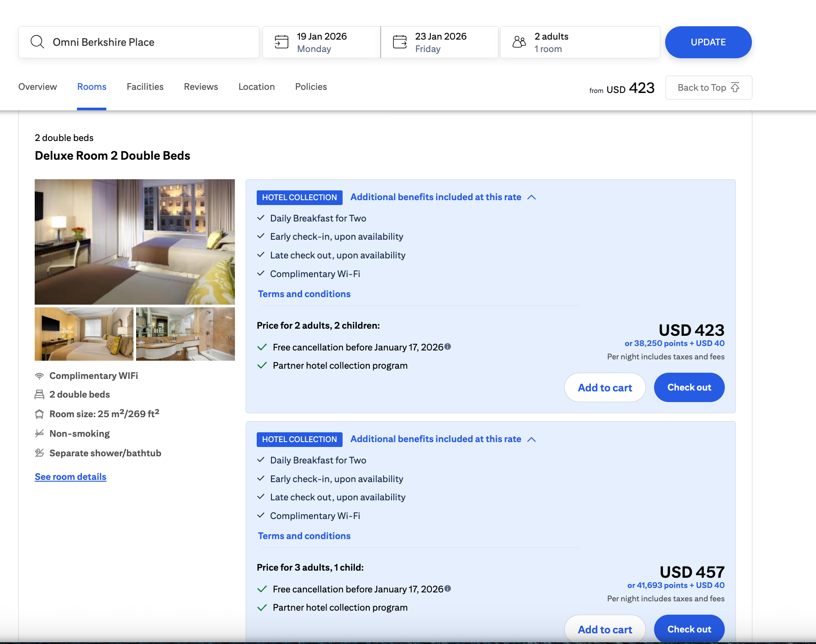The width and height of the screenshot is (816, 644).
Task: Open the main bedroom photo
Action: [x=135, y=242]
